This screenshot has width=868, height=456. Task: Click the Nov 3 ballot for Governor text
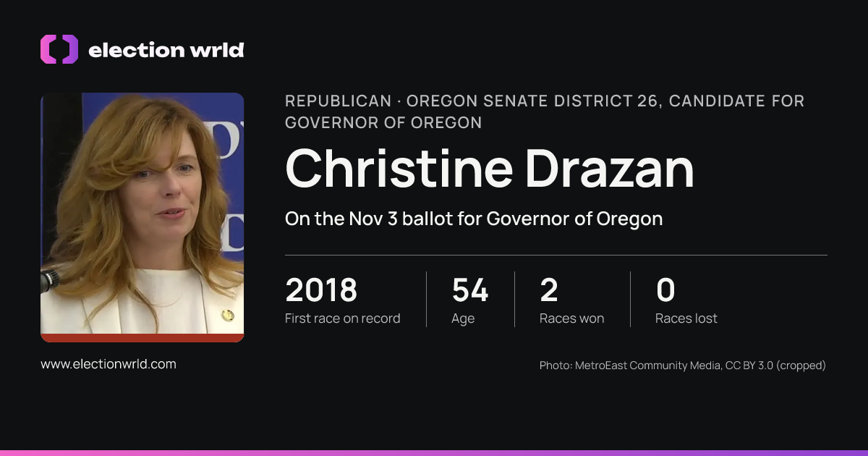[x=474, y=218]
